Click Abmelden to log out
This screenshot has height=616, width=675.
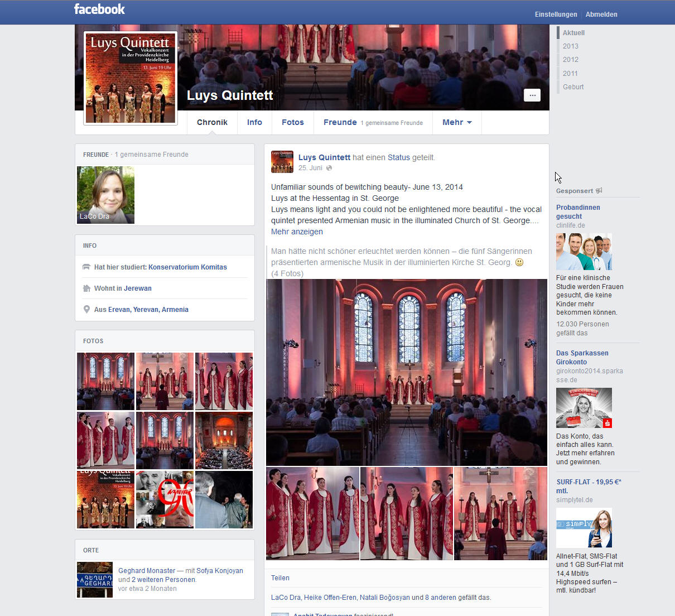pos(601,15)
